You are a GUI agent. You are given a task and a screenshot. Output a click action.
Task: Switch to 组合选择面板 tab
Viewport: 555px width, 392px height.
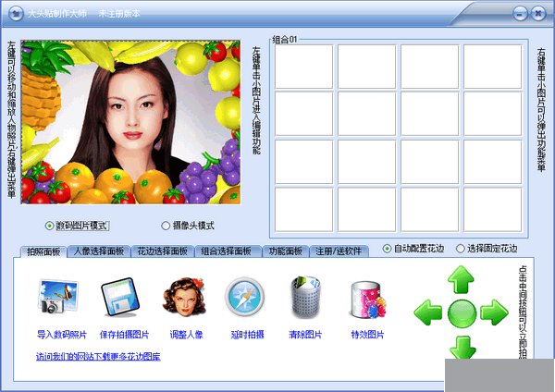(228, 251)
